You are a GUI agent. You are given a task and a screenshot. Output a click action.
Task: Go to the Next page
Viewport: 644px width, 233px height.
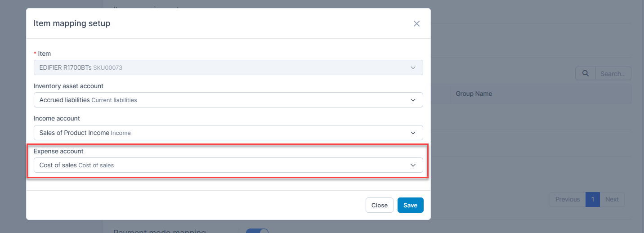(612, 199)
